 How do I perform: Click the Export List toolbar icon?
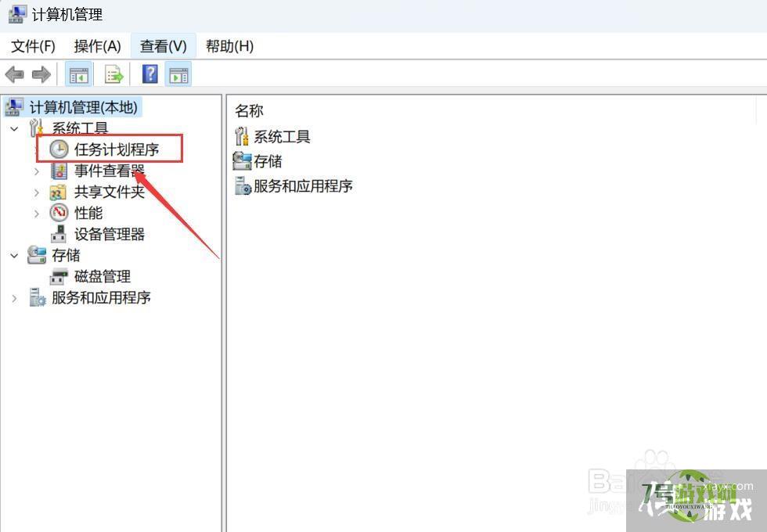(x=114, y=75)
